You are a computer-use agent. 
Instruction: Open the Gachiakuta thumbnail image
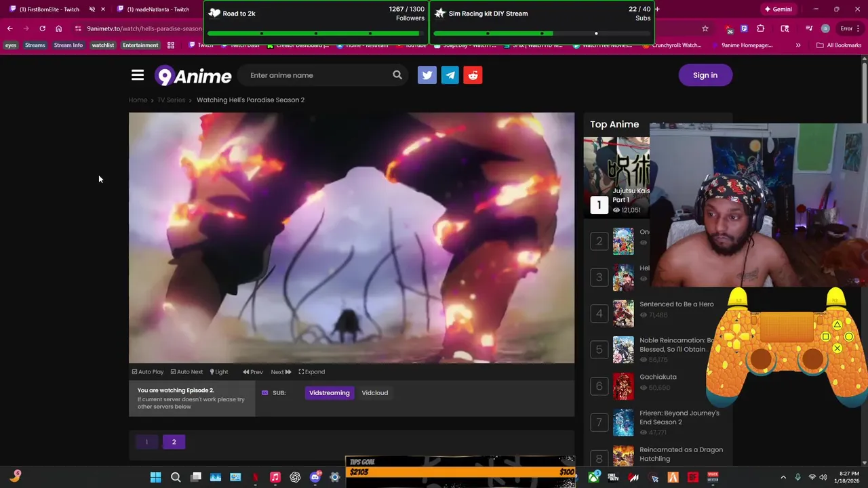(x=623, y=386)
